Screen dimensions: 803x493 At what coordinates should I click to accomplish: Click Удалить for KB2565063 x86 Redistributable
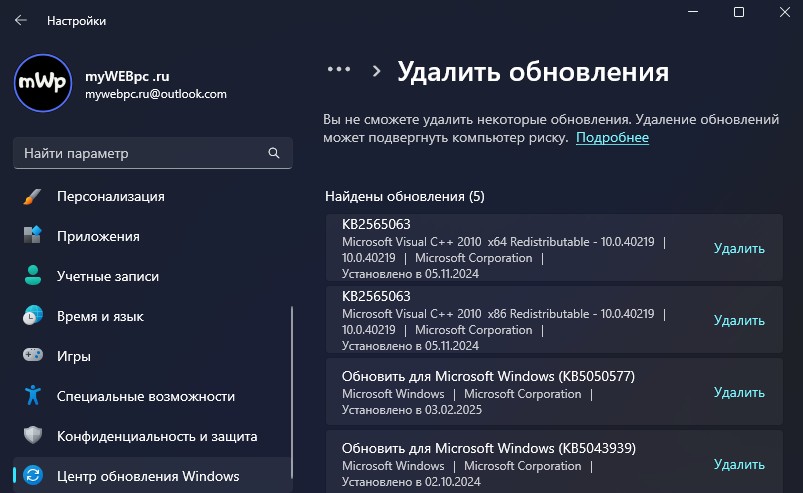tap(739, 320)
